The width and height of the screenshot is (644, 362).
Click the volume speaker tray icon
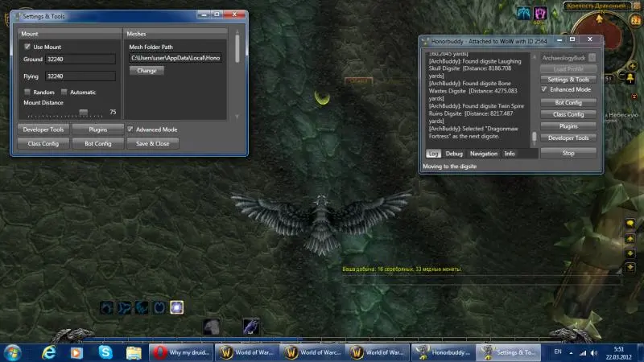click(x=594, y=352)
